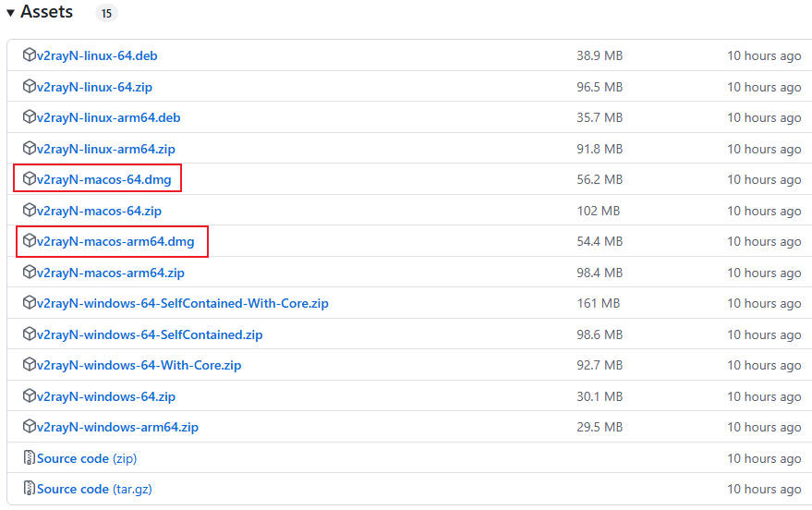Click the 30.1 MB file size
The width and height of the screenshot is (812, 510).
tap(600, 396)
